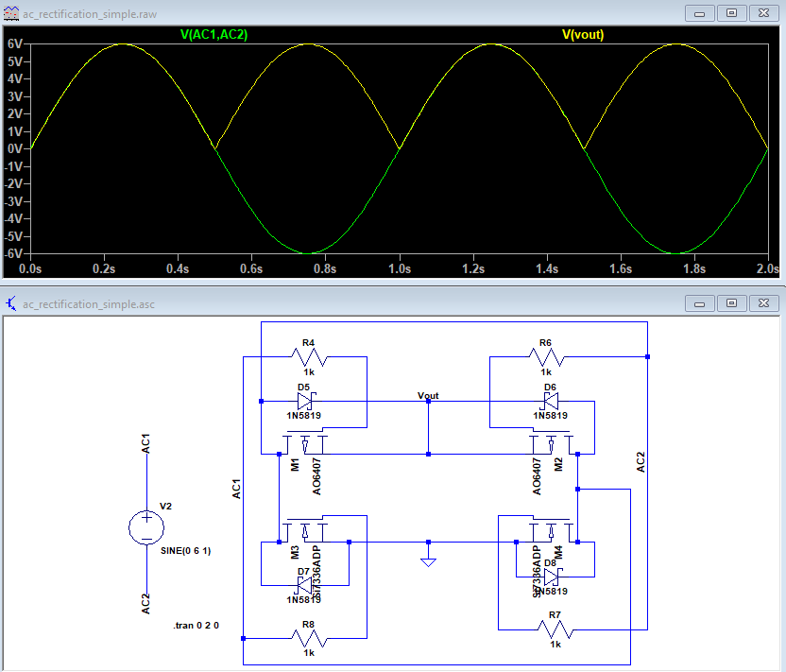The height and width of the screenshot is (672, 786).
Task: Click the 1k value of R8
Action: click(x=309, y=653)
